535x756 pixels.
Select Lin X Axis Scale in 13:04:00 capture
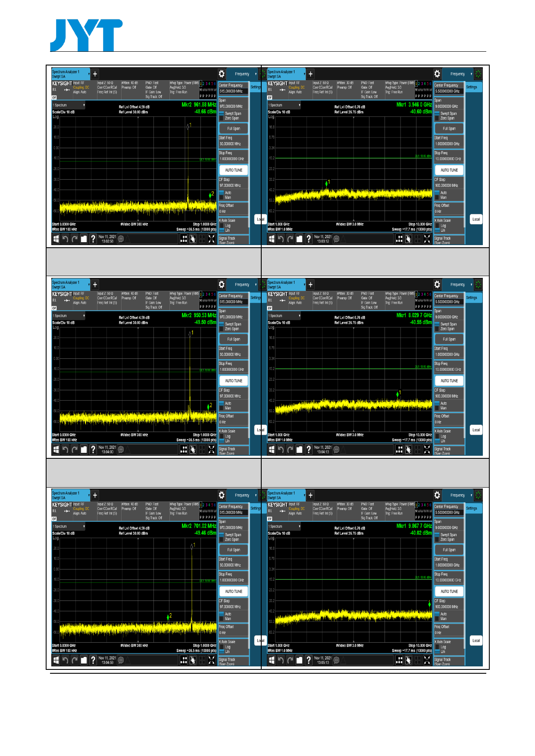click(x=225, y=441)
